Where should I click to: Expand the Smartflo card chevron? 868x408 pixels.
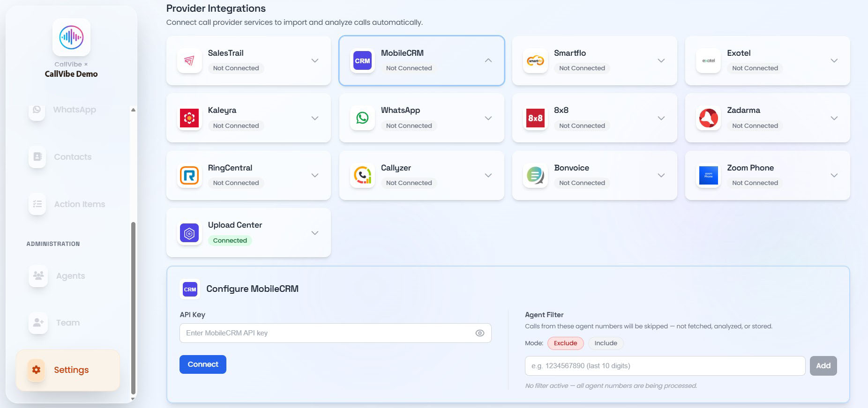click(x=661, y=60)
